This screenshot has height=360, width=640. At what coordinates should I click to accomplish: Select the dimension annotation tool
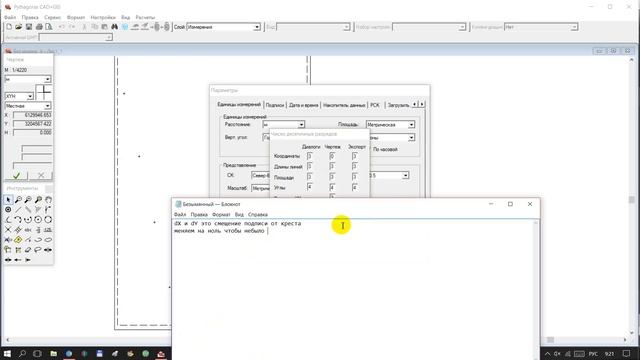[48, 230]
